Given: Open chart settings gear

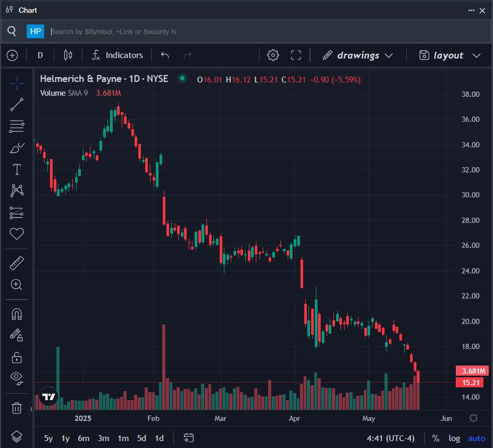Looking at the screenshot, I should pyautogui.click(x=273, y=55).
